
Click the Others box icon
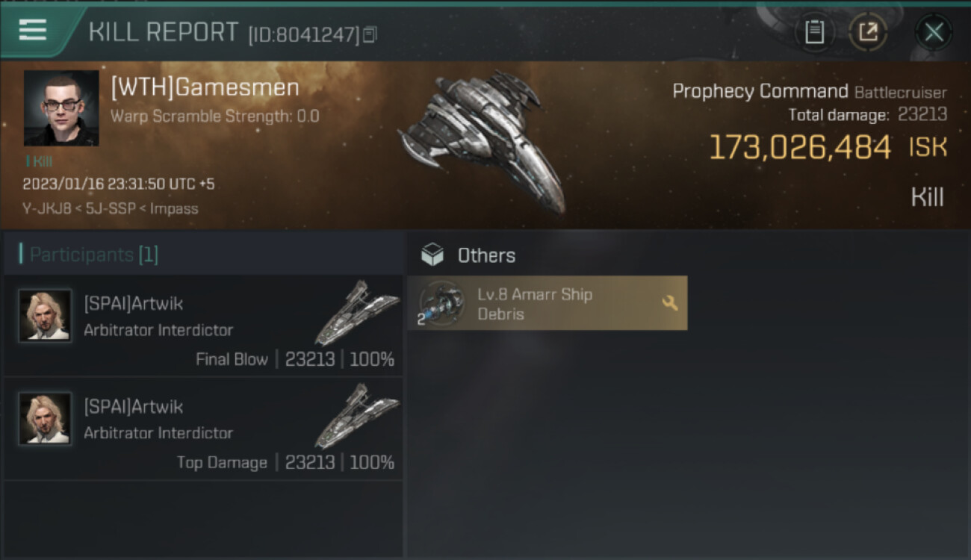click(432, 255)
